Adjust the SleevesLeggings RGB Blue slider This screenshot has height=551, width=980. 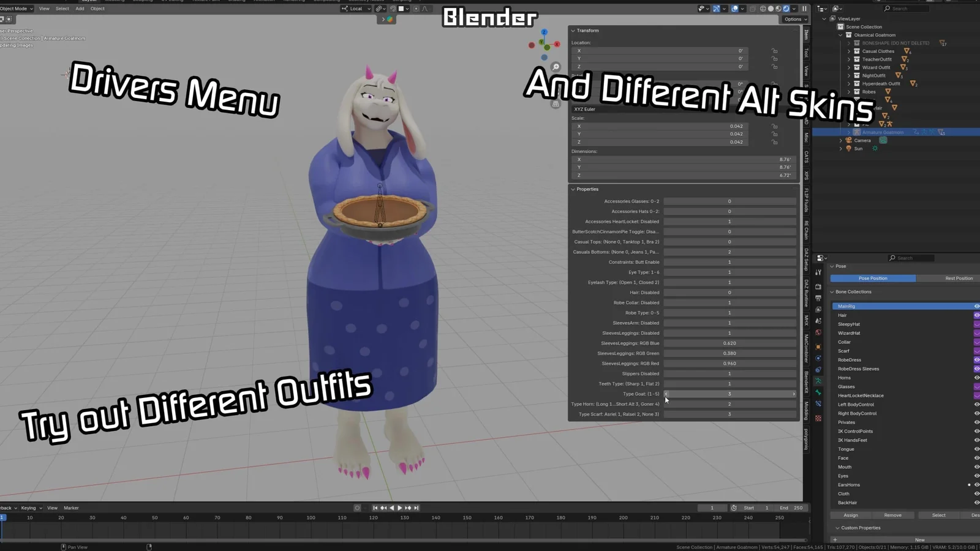click(x=729, y=343)
